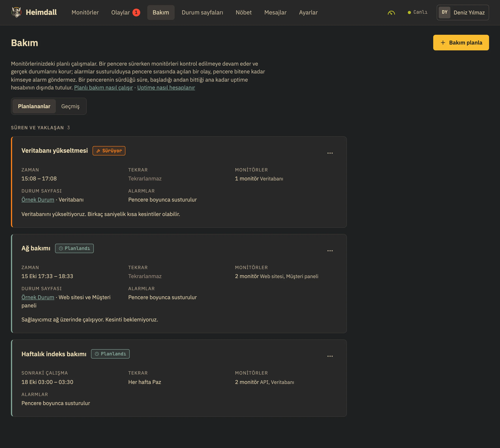Click the Heimdall brand name
Image resolution: width=500 pixels, height=448 pixels.
pos(41,12)
